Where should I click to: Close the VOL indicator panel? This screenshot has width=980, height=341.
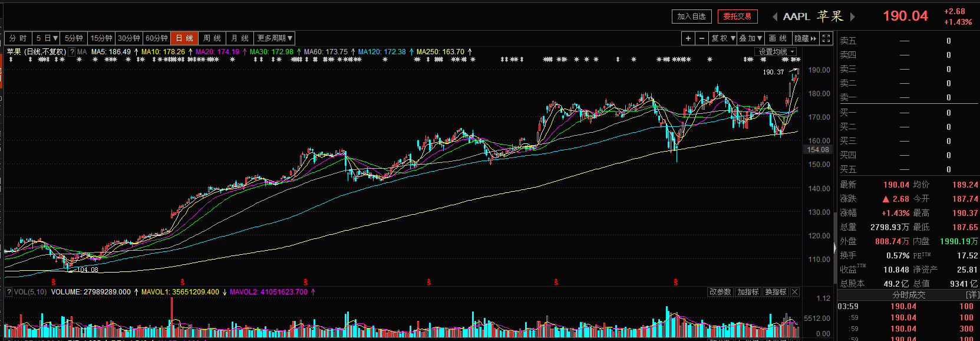[x=795, y=292]
